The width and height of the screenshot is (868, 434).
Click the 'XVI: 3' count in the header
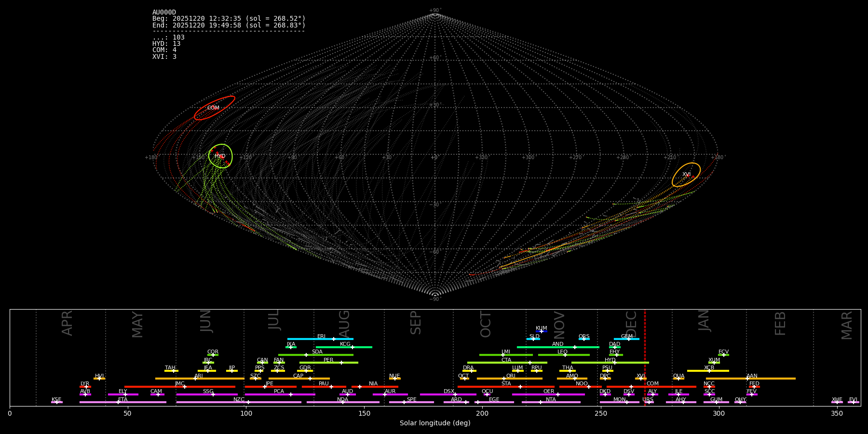(x=164, y=56)
